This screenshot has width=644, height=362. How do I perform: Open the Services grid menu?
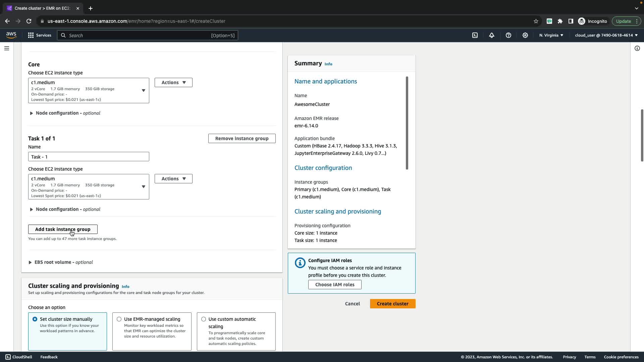pyautogui.click(x=40, y=35)
